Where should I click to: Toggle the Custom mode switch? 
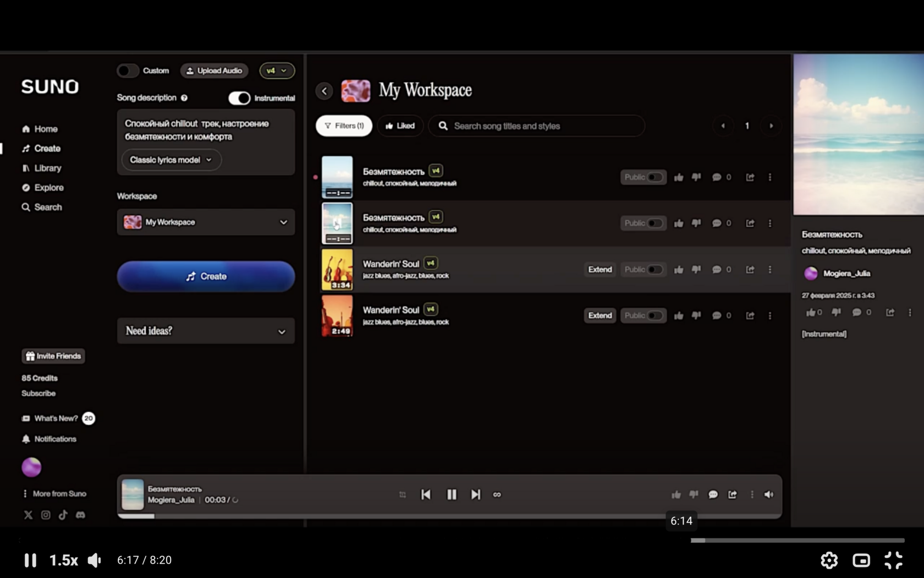tap(128, 70)
